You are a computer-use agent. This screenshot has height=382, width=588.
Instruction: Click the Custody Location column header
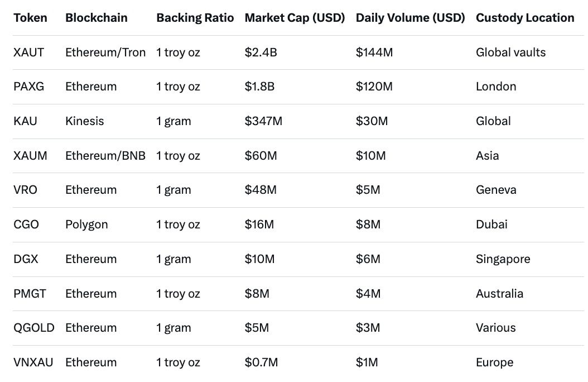pos(525,18)
